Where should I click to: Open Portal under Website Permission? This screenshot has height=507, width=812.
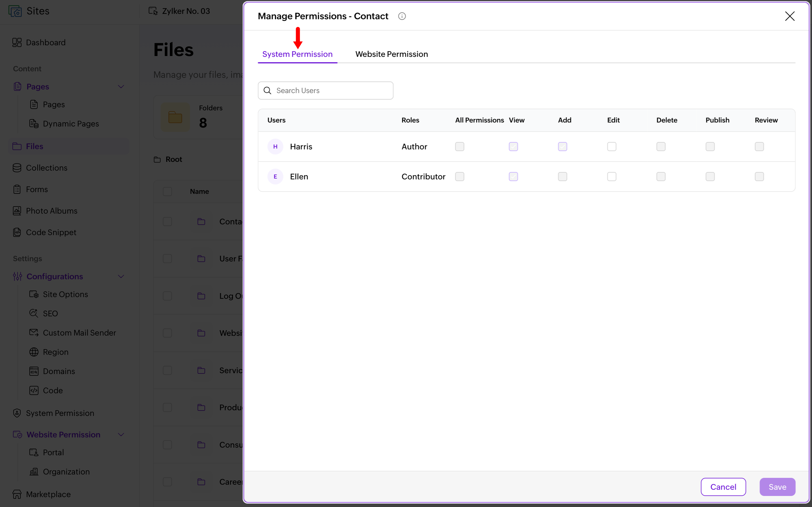53,452
